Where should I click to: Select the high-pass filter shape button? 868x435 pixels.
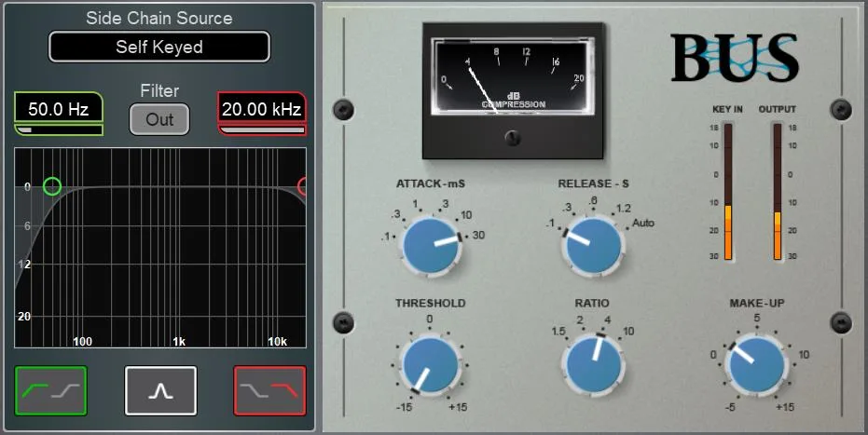51,391
